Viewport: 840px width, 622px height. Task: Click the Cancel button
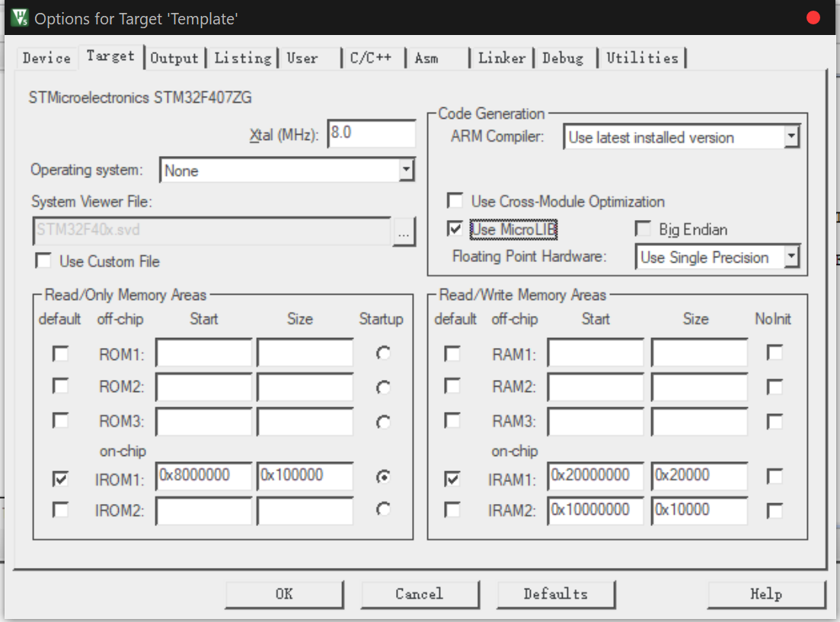pos(420,594)
